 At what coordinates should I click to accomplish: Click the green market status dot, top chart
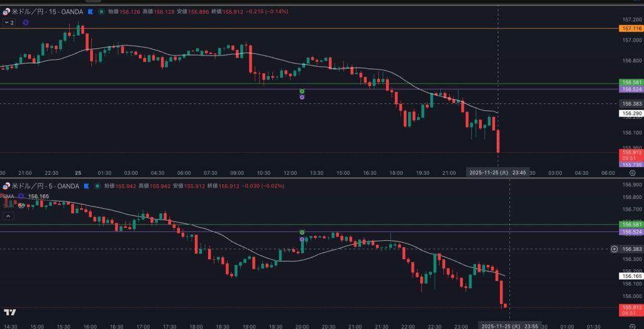pyautogui.click(x=101, y=11)
